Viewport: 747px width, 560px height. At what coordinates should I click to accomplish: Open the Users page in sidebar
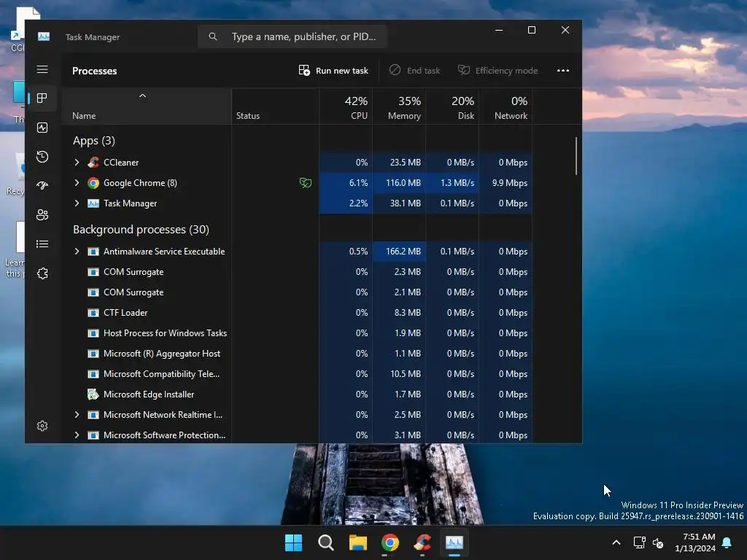(42, 215)
